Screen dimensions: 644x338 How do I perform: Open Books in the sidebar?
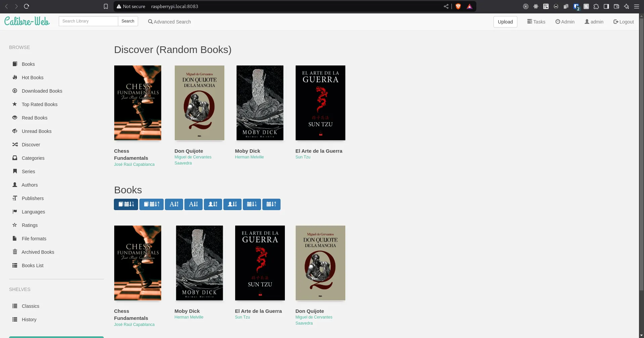coord(28,64)
